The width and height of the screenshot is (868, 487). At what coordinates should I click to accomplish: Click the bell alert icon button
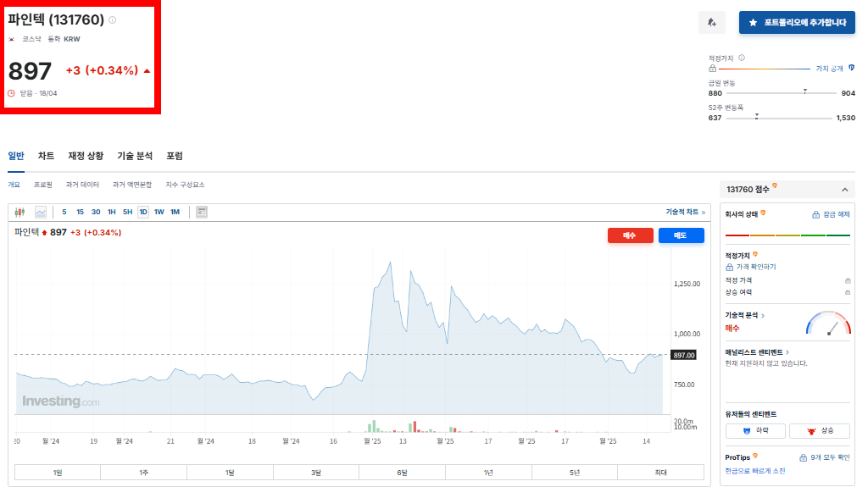point(712,22)
